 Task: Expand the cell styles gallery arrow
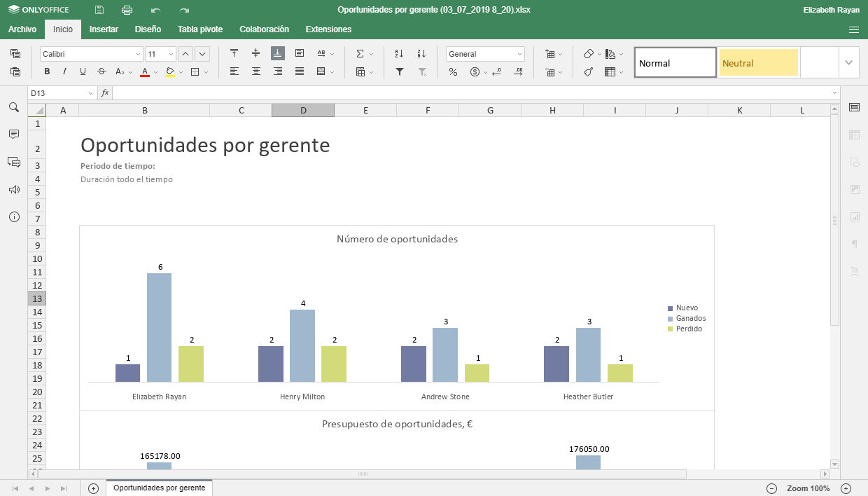[x=848, y=62]
